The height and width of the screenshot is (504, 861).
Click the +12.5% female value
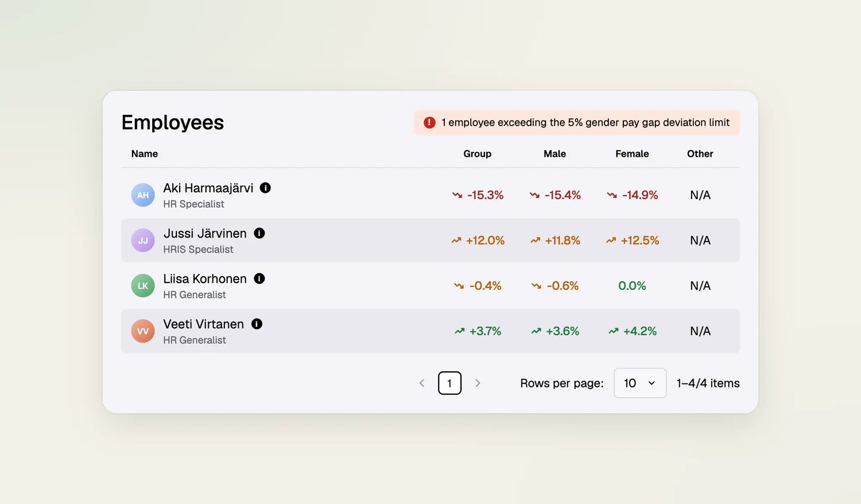coord(640,241)
